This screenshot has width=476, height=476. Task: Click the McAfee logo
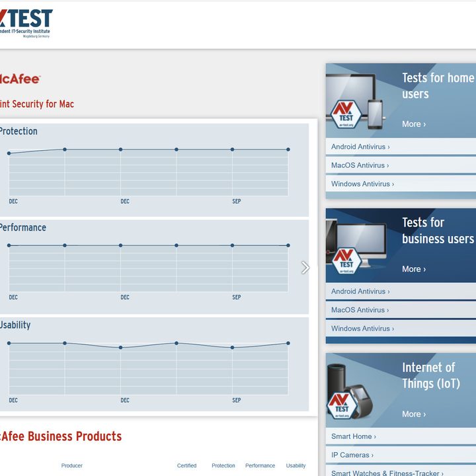coord(20,79)
